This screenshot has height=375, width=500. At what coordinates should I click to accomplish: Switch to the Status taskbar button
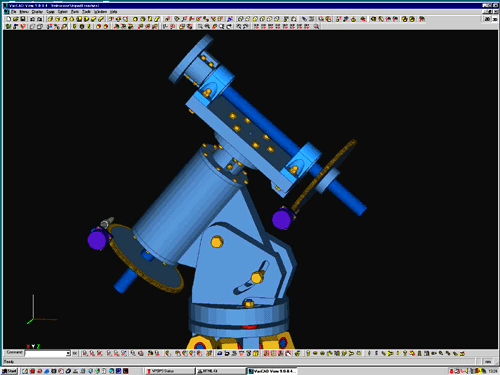pos(170,371)
